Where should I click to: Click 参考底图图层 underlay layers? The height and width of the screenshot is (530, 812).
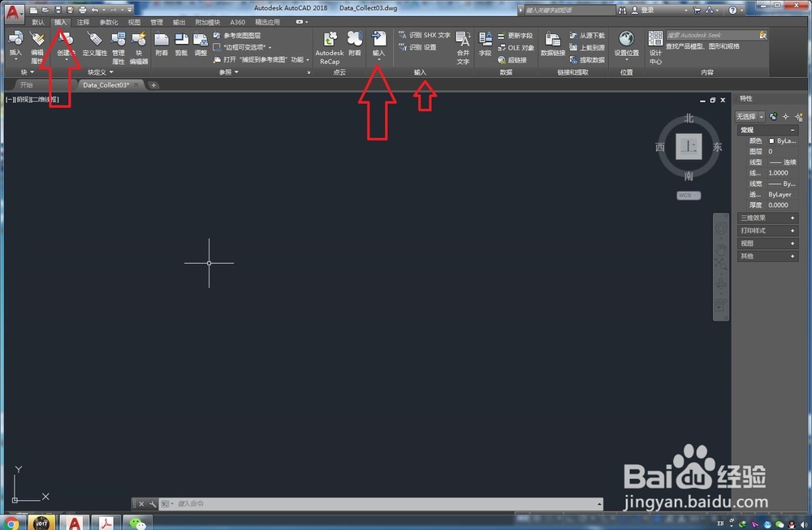coord(236,35)
